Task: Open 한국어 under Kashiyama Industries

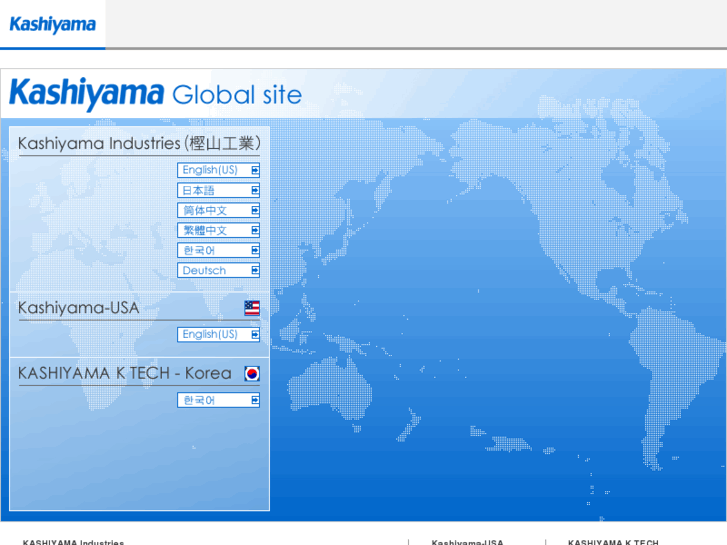Action: (x=218, y=250)
